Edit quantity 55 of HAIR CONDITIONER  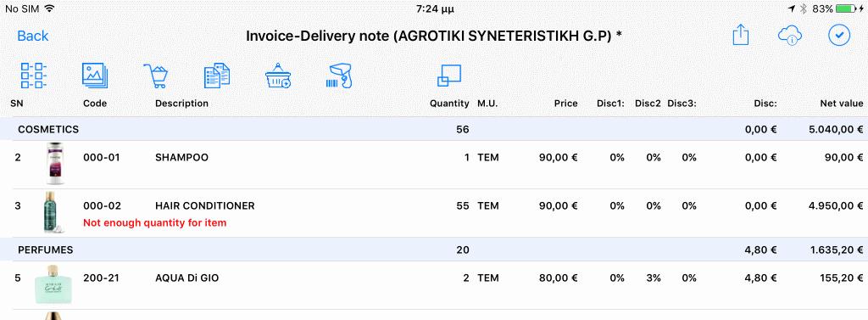463,205
